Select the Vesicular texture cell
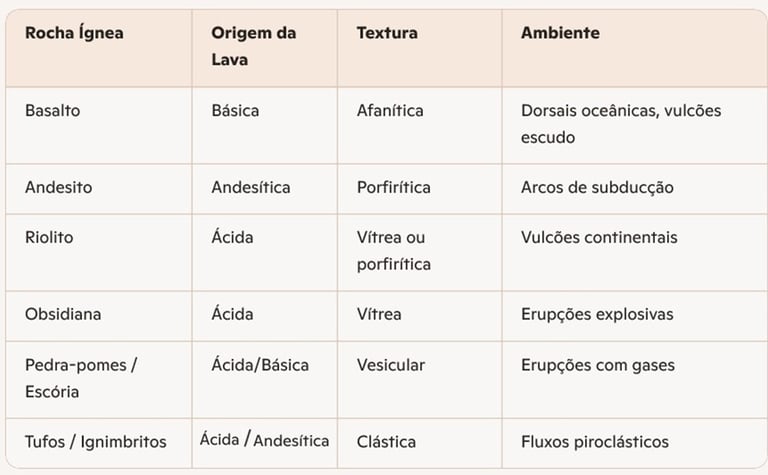This screenshot has width=768, height=475. pyautogui.click(x=390, y=365)
